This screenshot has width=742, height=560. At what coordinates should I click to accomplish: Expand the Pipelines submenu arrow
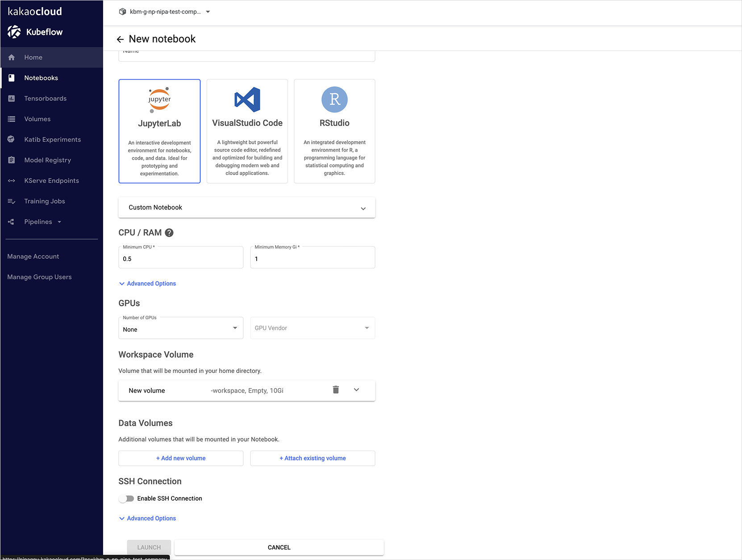tap(59, 222)
